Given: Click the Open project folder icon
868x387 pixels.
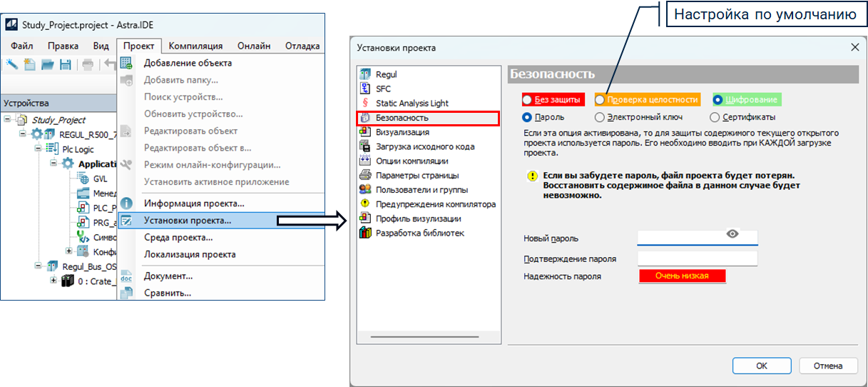Looking at the screenshot, I should pyautogui.click(x=47, y=64).
